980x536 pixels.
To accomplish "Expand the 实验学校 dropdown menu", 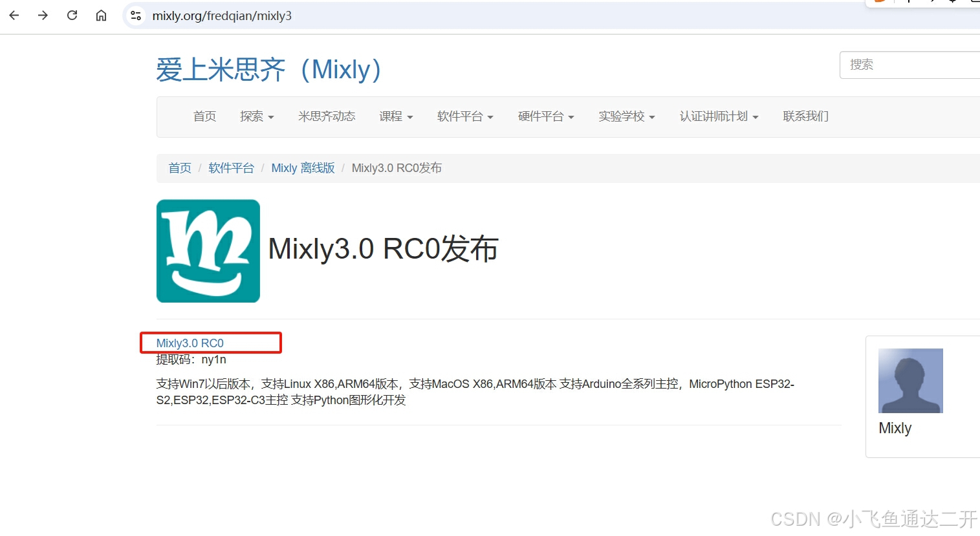I will pos(627,116).
